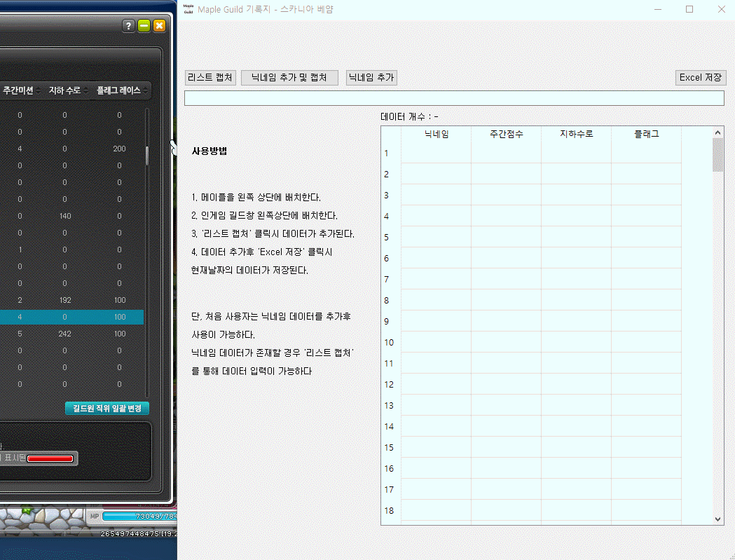Click the table scrollbar down arrow
This screenshot has height=560, width=735.
point(717,519)
